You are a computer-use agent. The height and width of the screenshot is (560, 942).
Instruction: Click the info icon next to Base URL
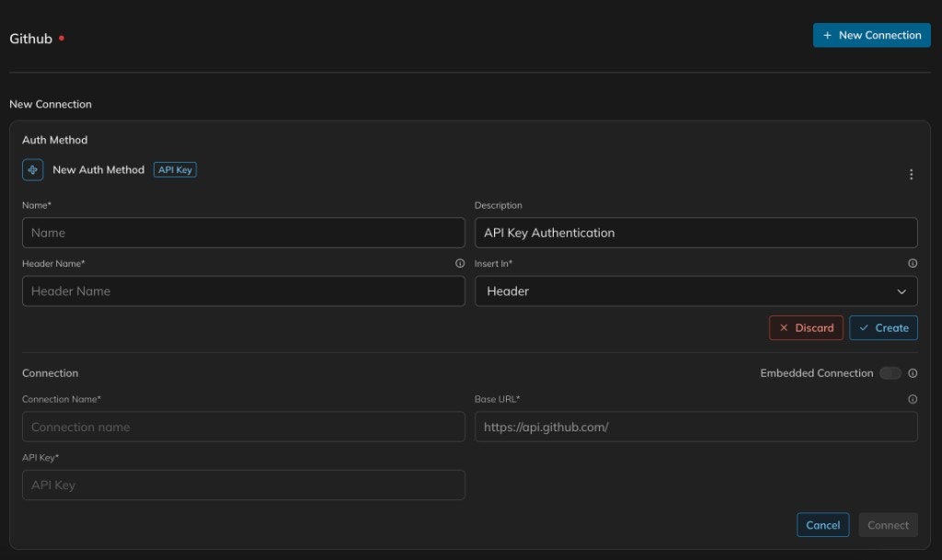pos(912,399)
